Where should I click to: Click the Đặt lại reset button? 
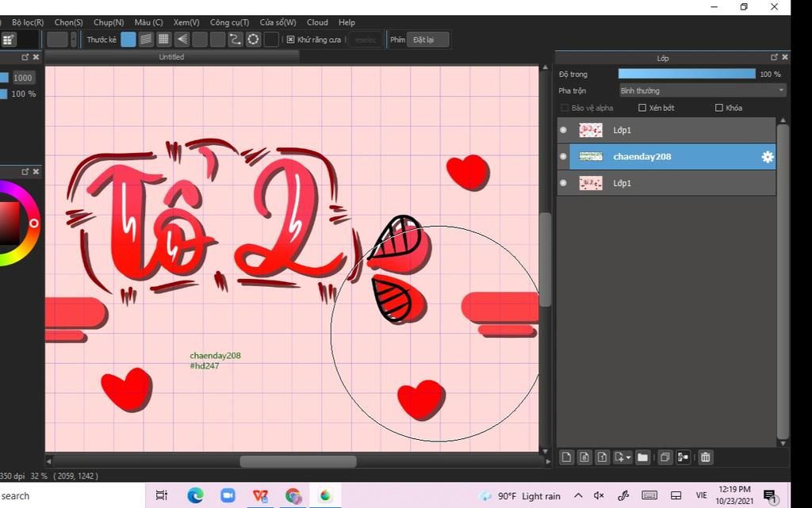427,40
